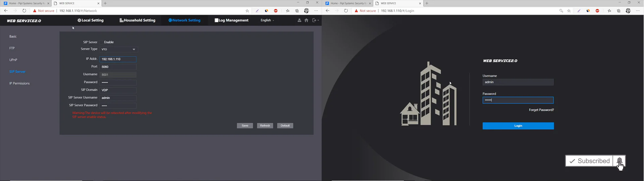Click the pen extension icon in right browser

click(579, 11)
